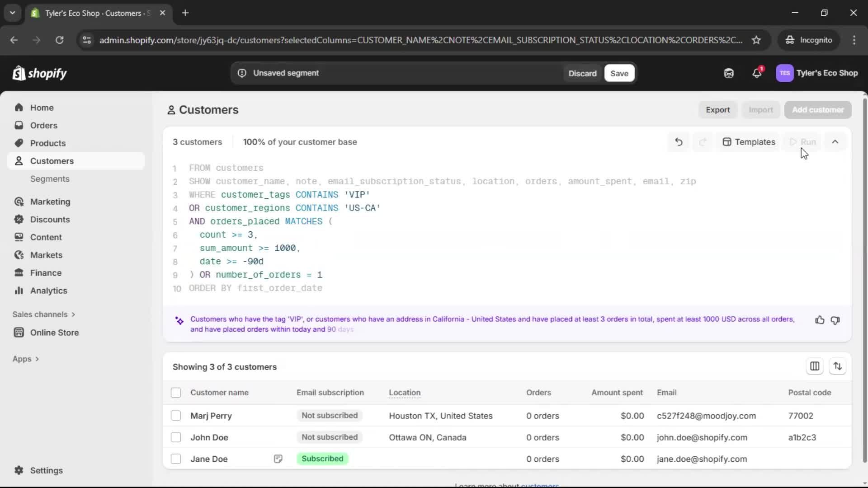
Task: Click the browser address bar URL
Action: click(x=316, y=40)
